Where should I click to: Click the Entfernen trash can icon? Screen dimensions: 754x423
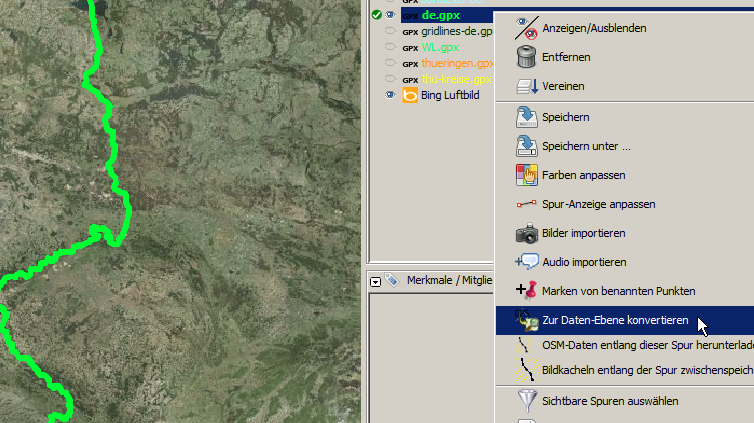click(527, 57)
